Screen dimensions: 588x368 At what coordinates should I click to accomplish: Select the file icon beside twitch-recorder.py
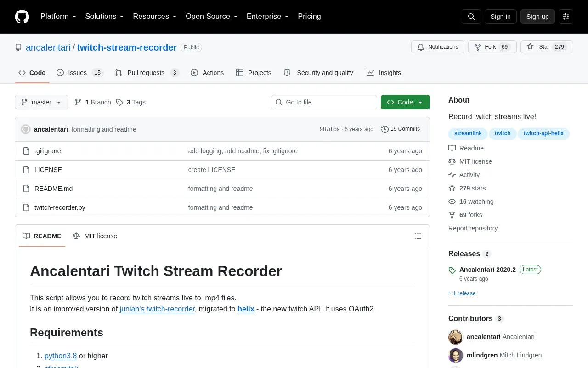27,207
